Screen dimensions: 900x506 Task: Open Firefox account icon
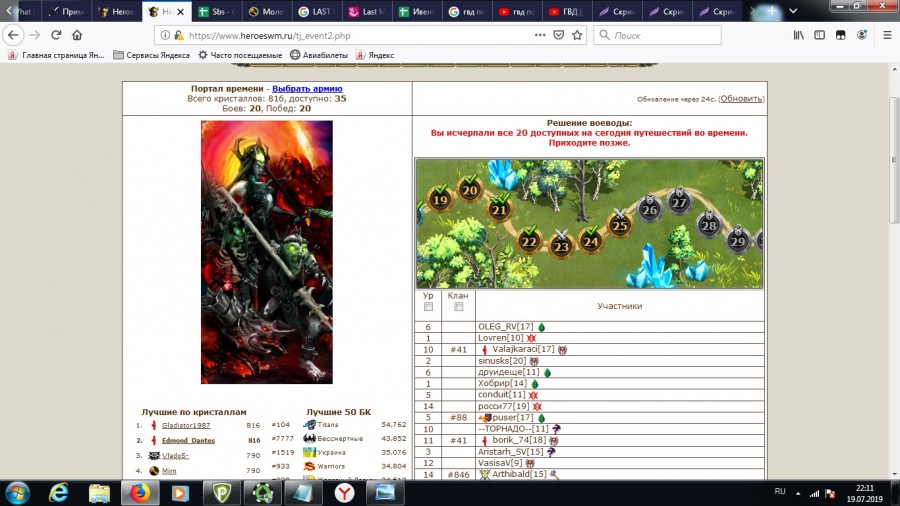(862, 35)
